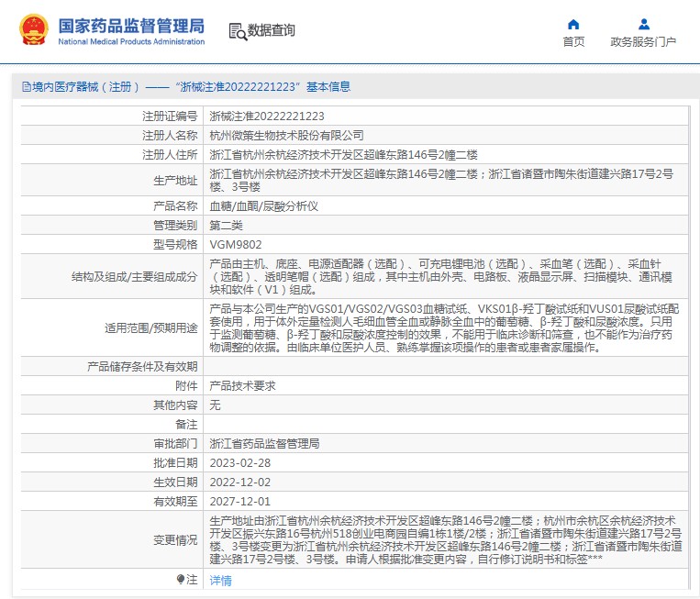Click registration number 浙械注准20222221223 cell

[x=267, y=116]
